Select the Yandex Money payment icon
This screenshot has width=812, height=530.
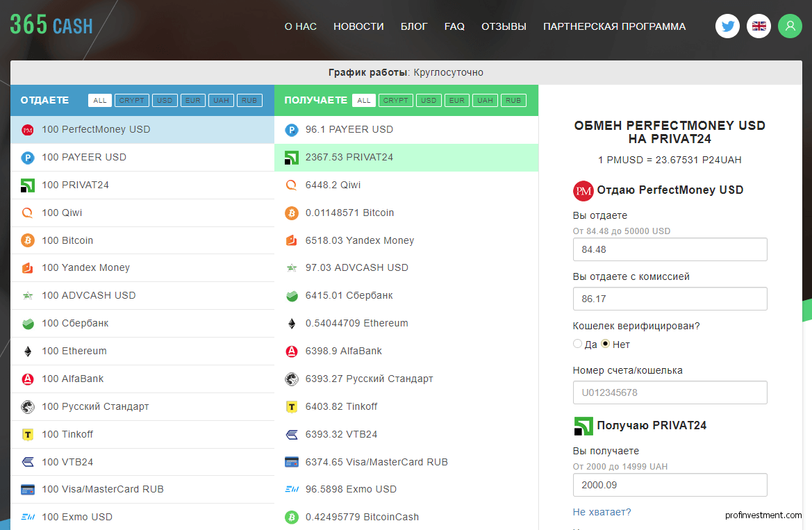click(28, 267)
